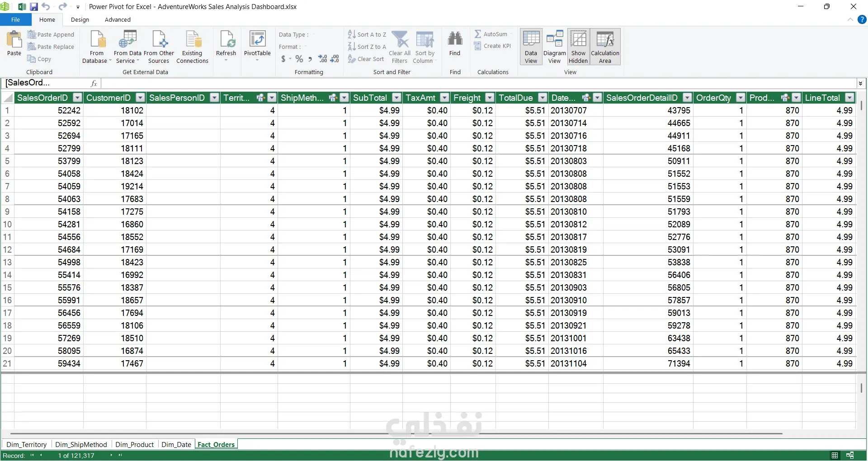Open SubTotal column filter dropdown
The width and height of the screenshot is (868, 461).
point(396,98)
